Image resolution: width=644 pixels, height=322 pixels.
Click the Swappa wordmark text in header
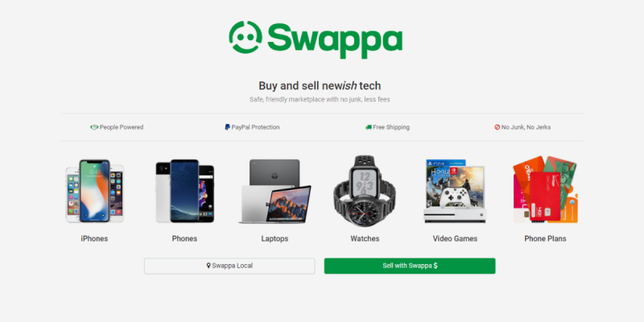coord(335,39)
